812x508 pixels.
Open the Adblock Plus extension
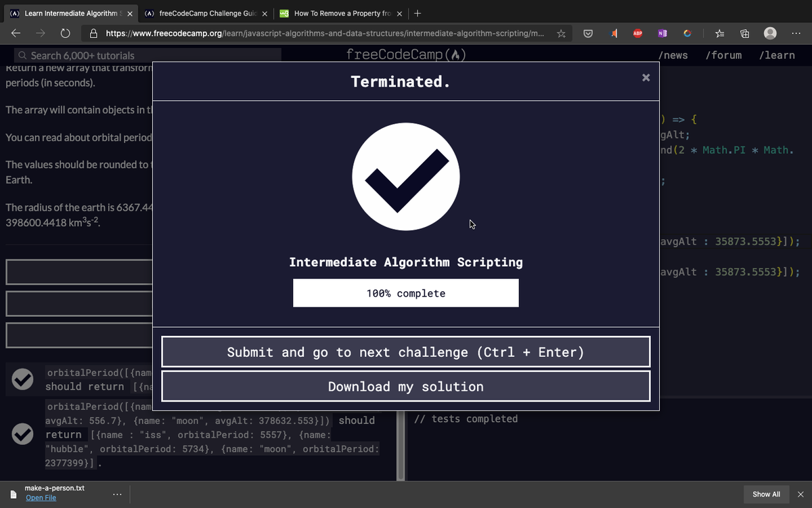(x=637, y=33)
